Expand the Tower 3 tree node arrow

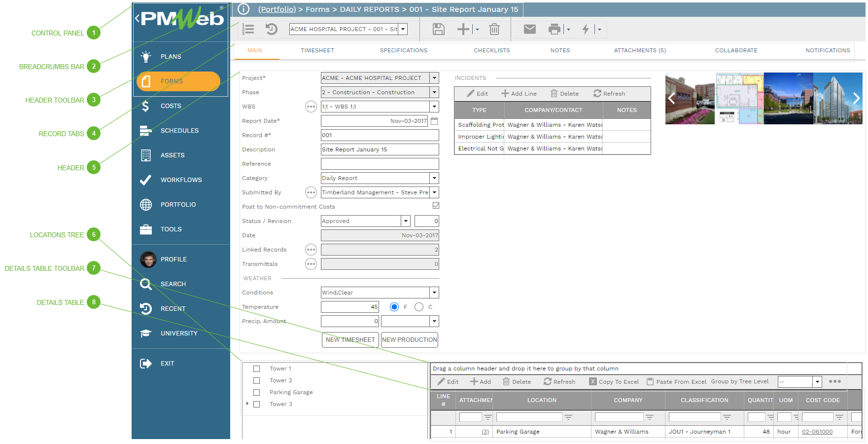coord(247,404)
